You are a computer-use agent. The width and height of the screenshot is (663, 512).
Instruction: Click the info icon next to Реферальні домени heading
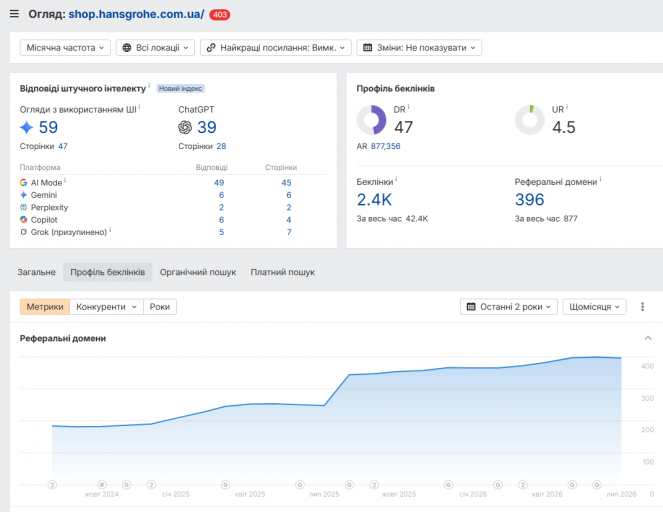[600, 179]
